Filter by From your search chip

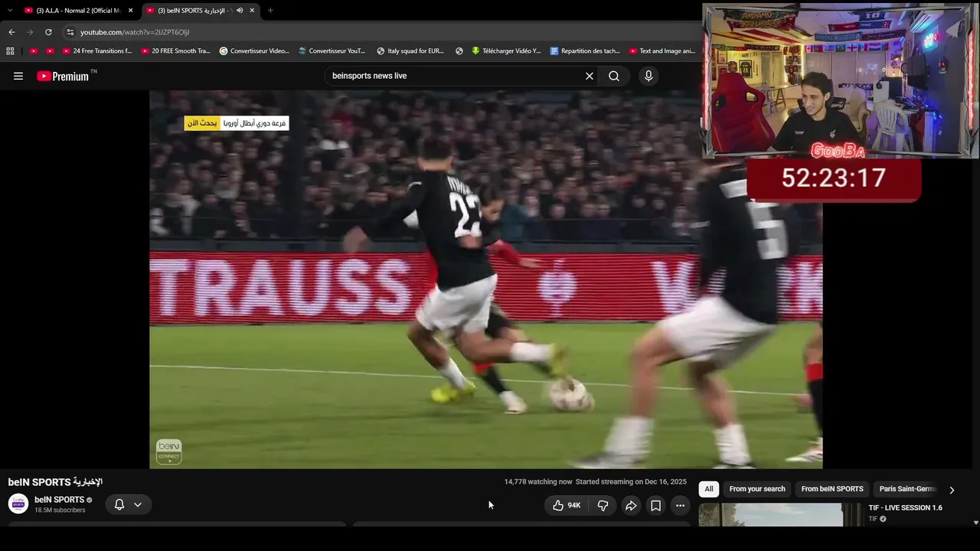coord(757,489)
